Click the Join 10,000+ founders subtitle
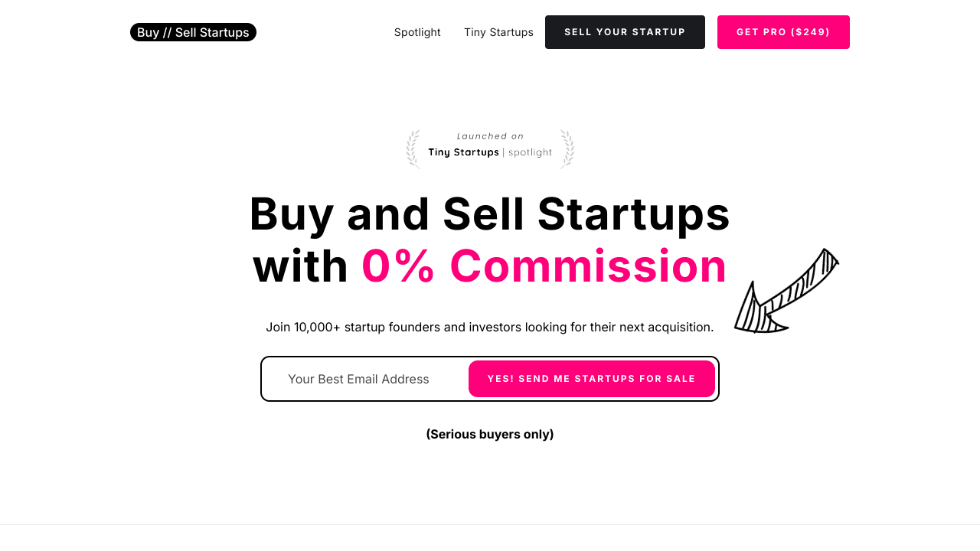Image resolution: width=980 pixels, height=551 pixels. point(489,327)
